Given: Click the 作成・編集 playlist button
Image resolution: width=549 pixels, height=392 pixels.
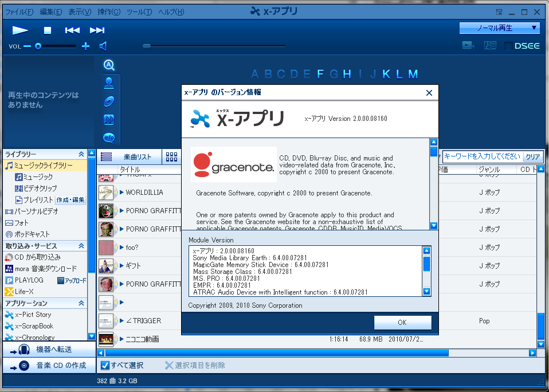Looking at the screenshot, I should 70,200.
